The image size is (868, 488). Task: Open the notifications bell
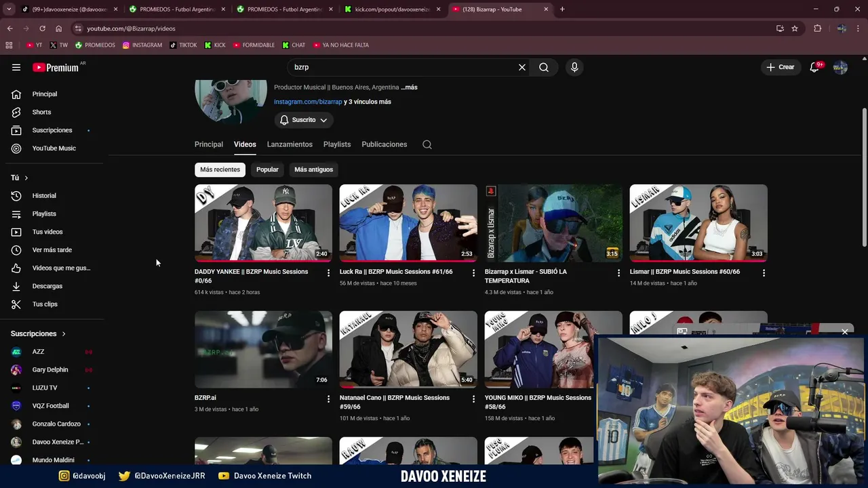click(814, 67)
